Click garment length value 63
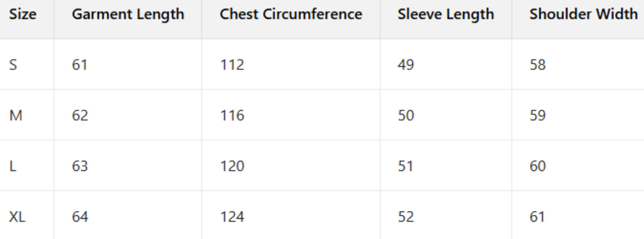This screenshot has height=239, width=644. point(80,166)
